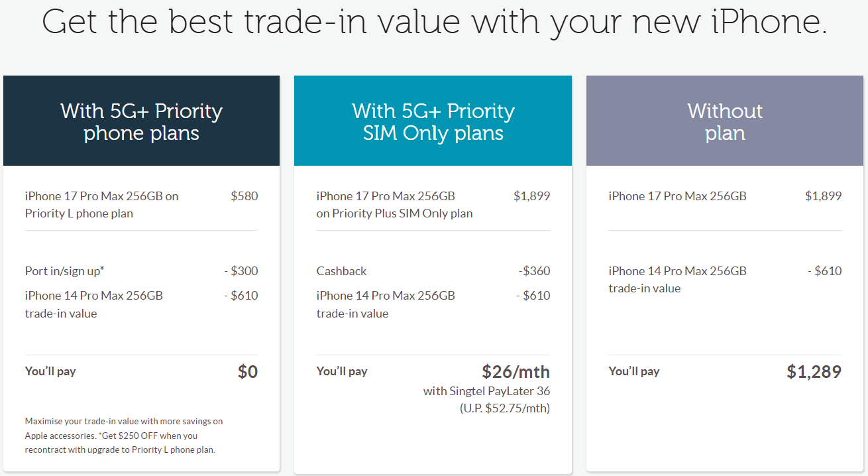Click the $26/mth payment amount

[x=515, y=371]
